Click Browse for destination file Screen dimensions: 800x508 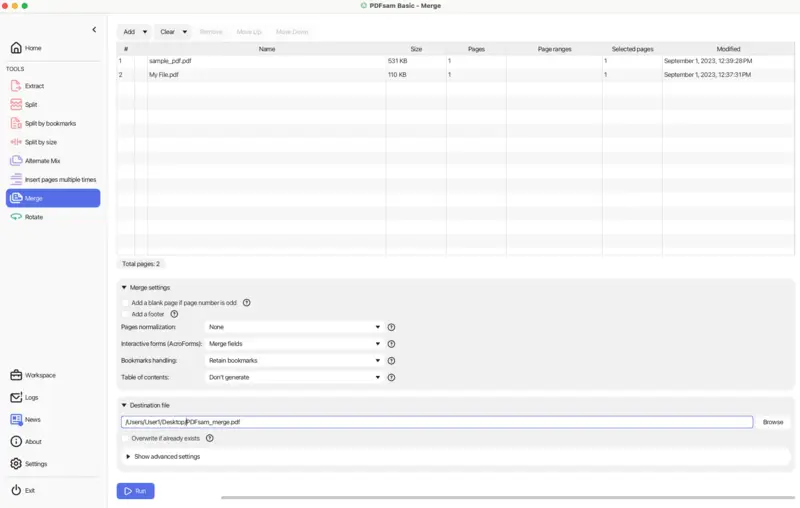pos(773,422)
